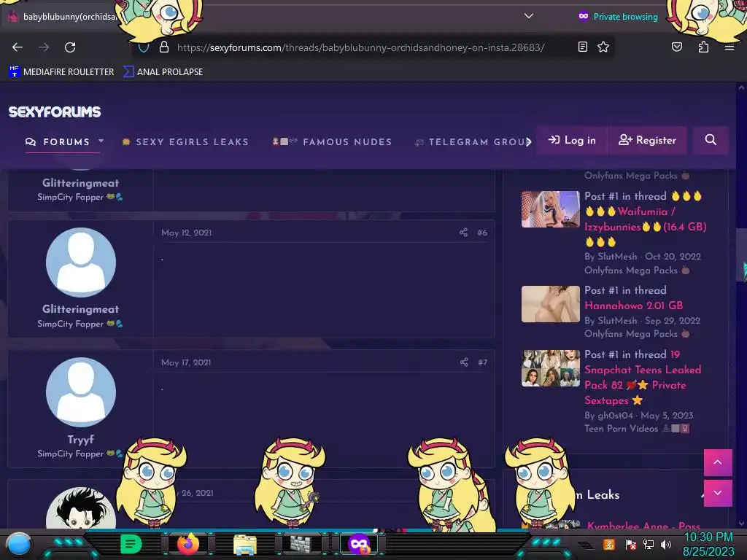Save page to Pocket
The width and height of the screenshot is (747, 560).
pos(677,47)
